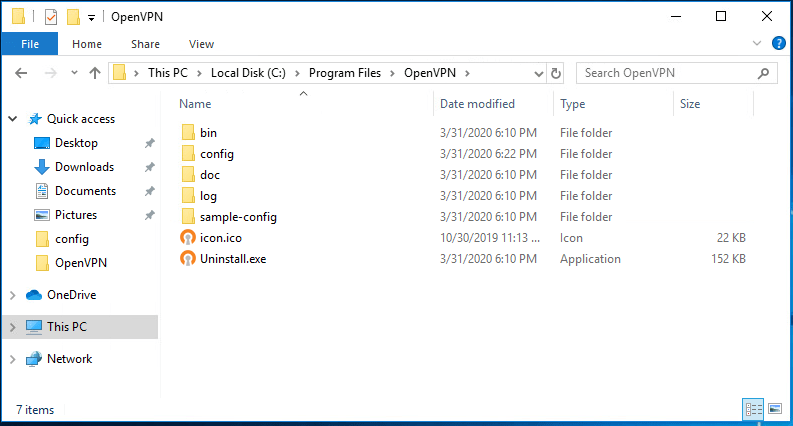Click OpenVPN in the address breadcrumb

429,73
